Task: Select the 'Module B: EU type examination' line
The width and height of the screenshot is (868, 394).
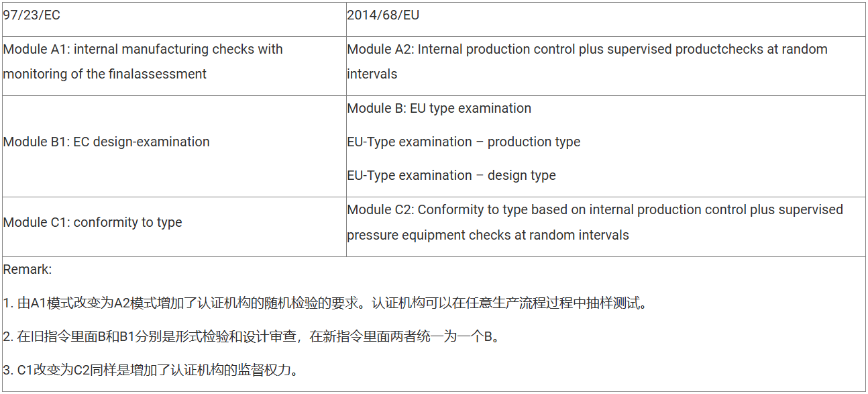Action: [x=439, y=108]
